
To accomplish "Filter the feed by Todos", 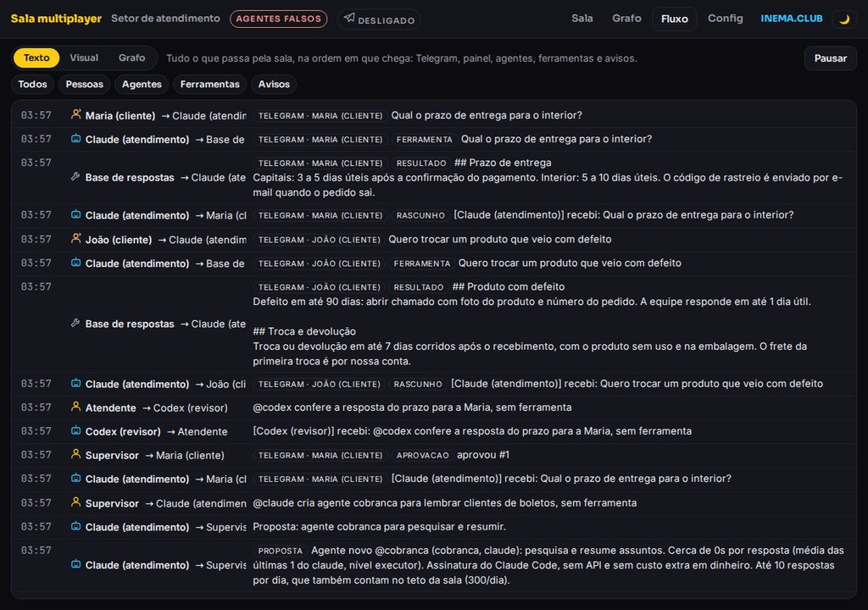I will [x=33, y=84].
